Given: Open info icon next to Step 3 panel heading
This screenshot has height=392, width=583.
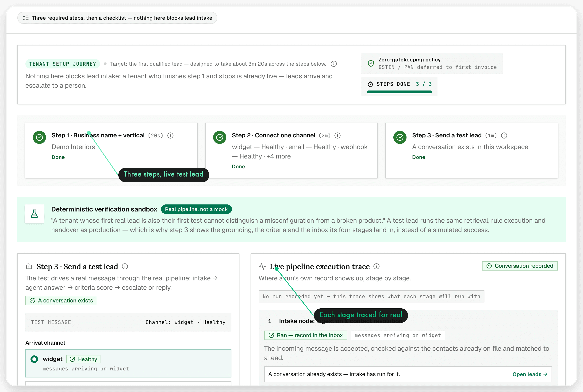Looking at the screenshot, I should [125, 267].
